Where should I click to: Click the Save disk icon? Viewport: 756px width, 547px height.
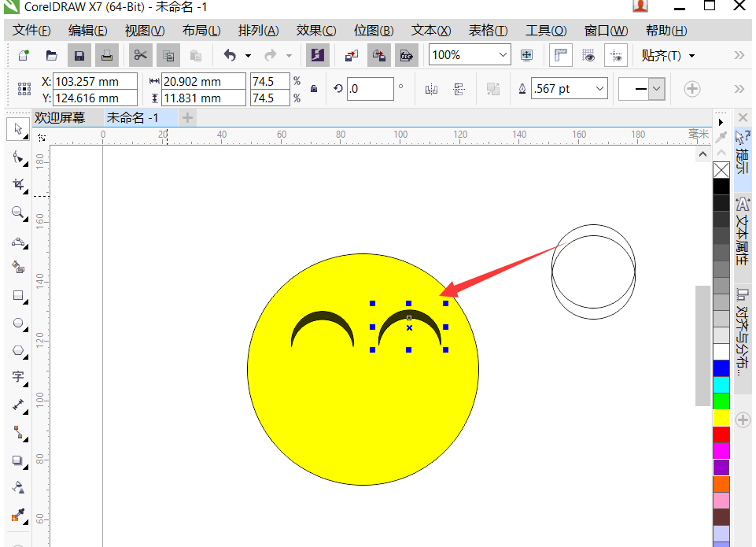[79, 55]
